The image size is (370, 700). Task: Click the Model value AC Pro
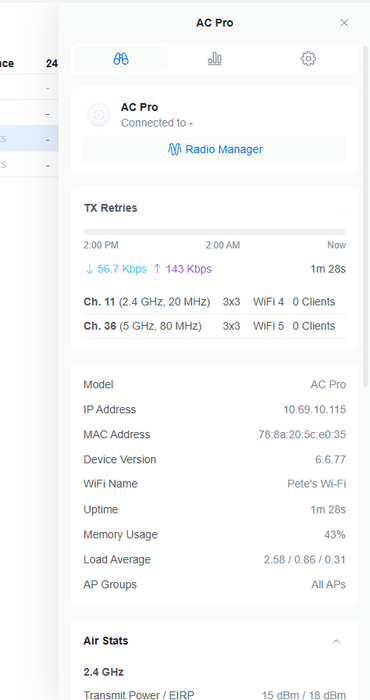(328, 384)
